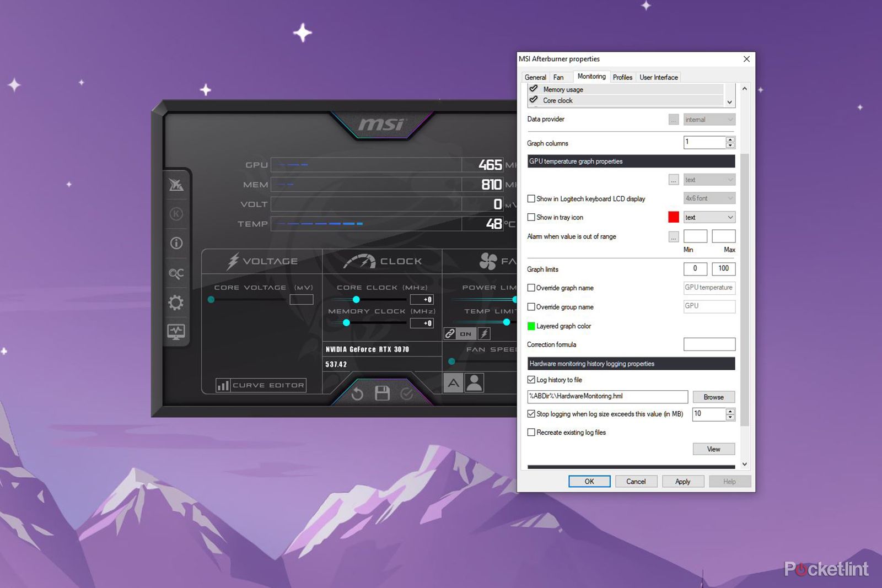This screenshot has width=882, height=588.
Task: Click the ellipsis button beside Data provider
Action: pyautogui.click(x=674, y=120)
